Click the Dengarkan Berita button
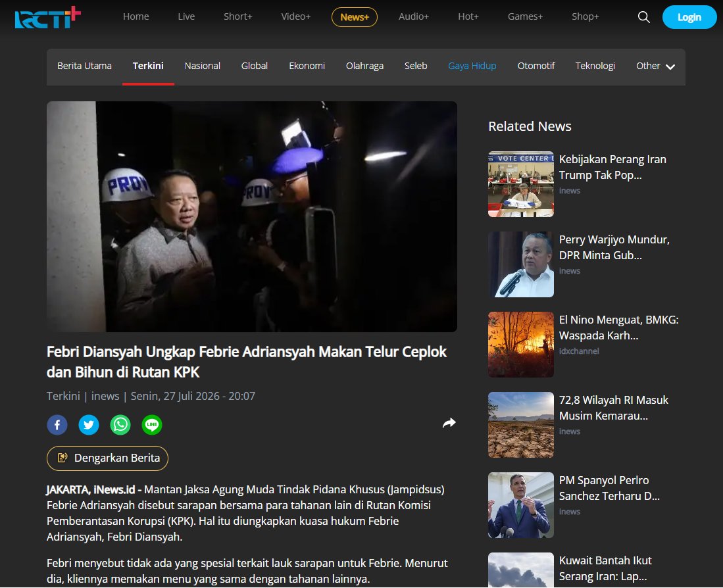 coord(107,458)
